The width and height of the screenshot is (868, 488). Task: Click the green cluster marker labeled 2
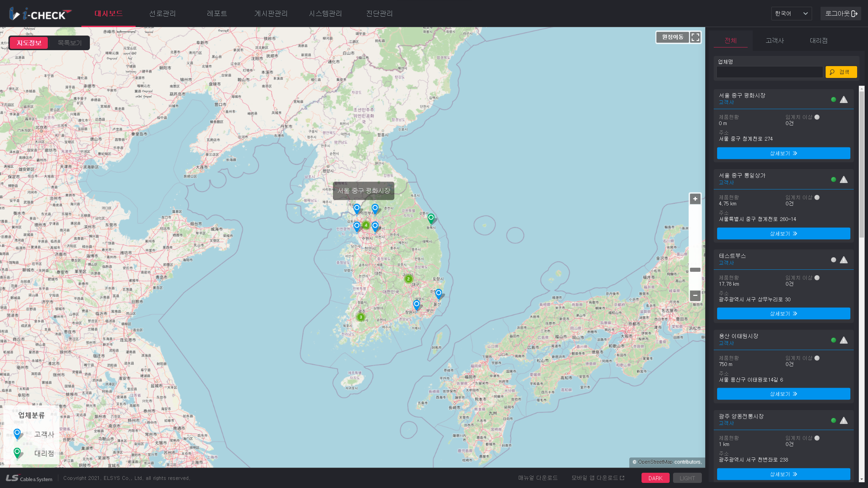[408, 279]
